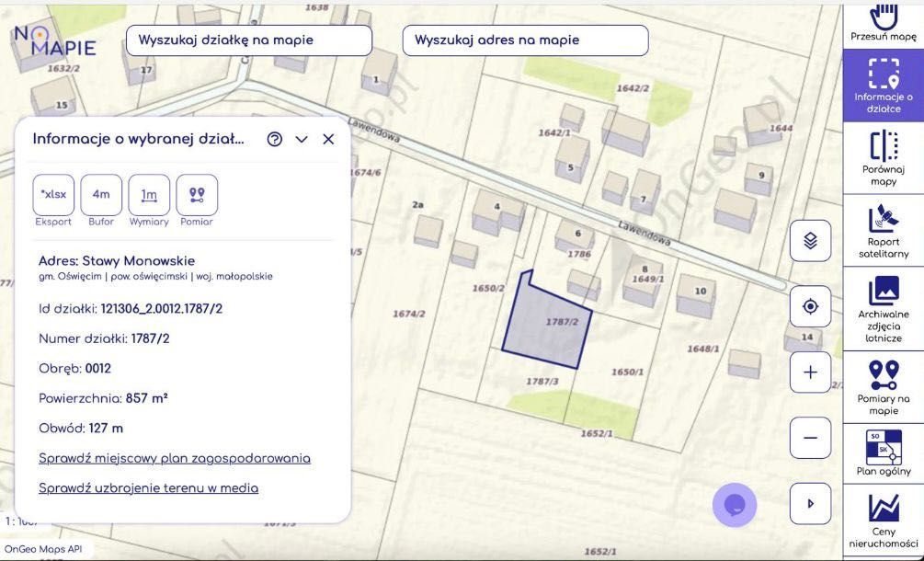Open Archiwalne zdjęcia lotnicze

point(883,307)
